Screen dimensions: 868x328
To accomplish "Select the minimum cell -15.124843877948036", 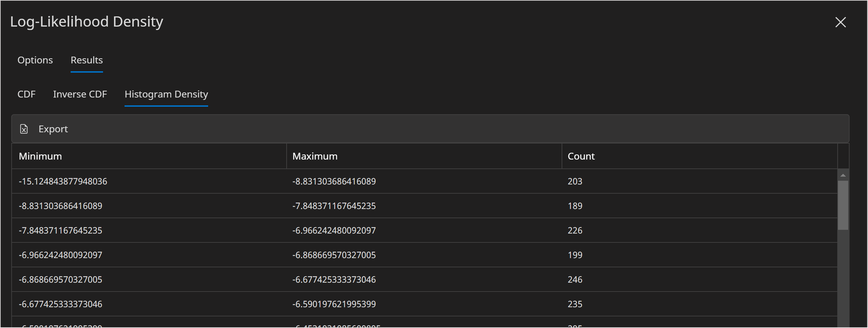I will [63, 181].
